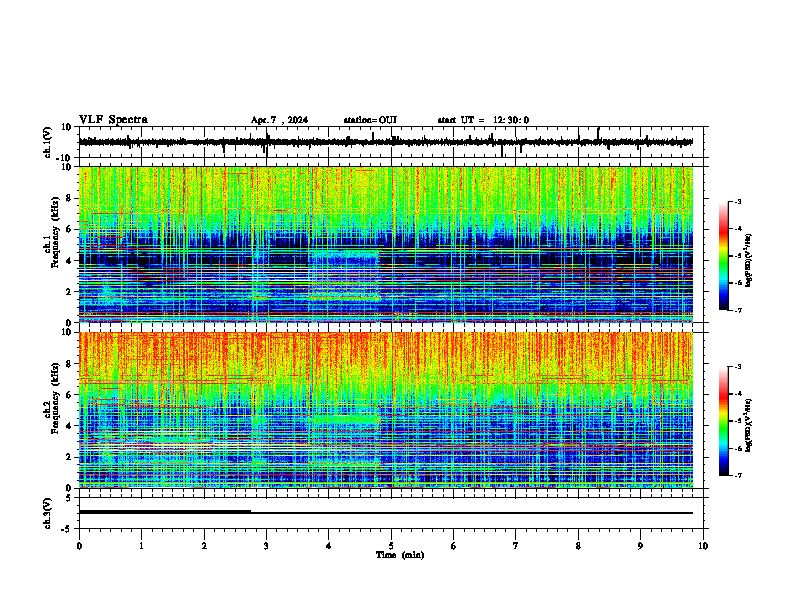Image resolution: width=792 pixels, height=612 pixels.
Task: Click inside the ch.2 frequency spectrogram panel
Action: (x=386, y=410)
